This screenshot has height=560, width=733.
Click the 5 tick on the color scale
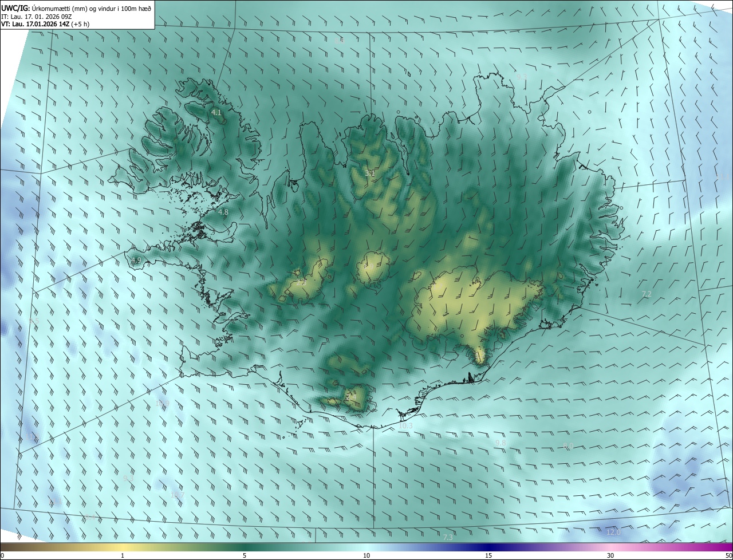245,555
